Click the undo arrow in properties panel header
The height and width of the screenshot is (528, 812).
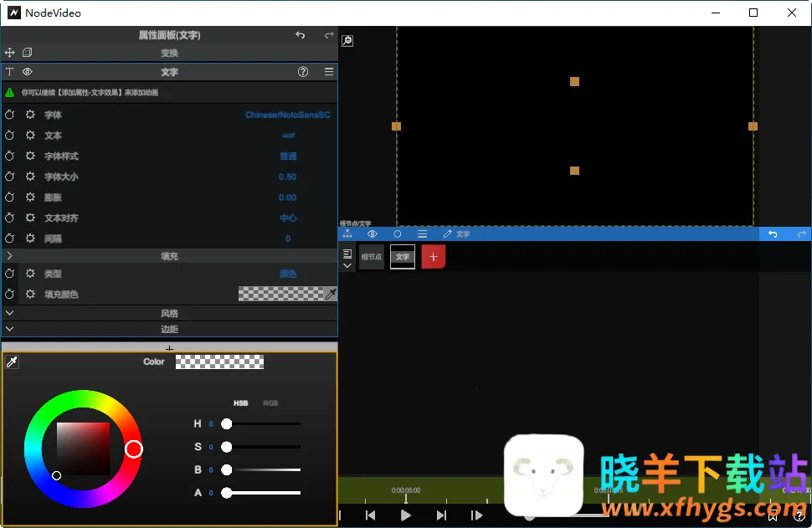301,35
